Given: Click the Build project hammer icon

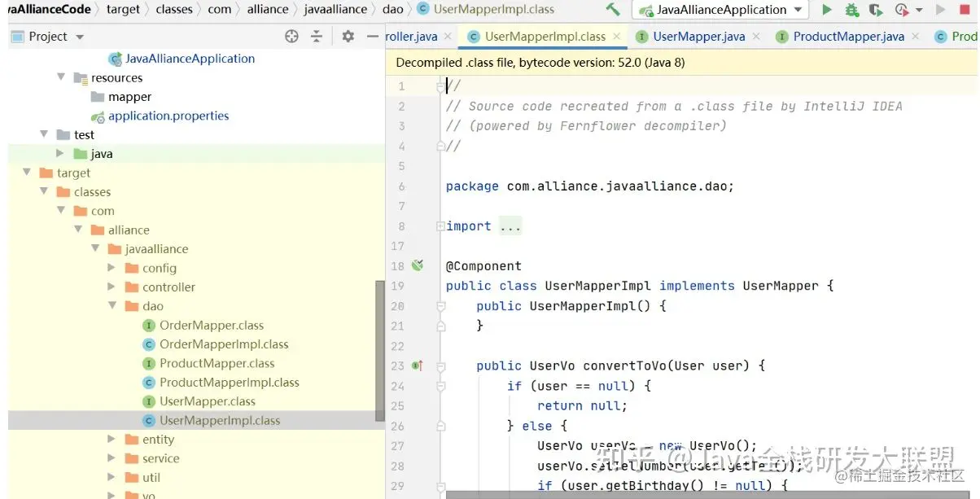Looking at the screenshot, I should [x=612, y=10].
